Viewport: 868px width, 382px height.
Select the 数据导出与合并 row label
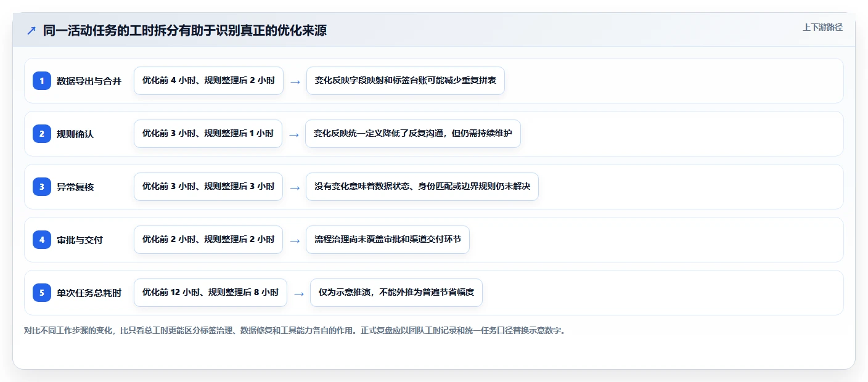89,81
